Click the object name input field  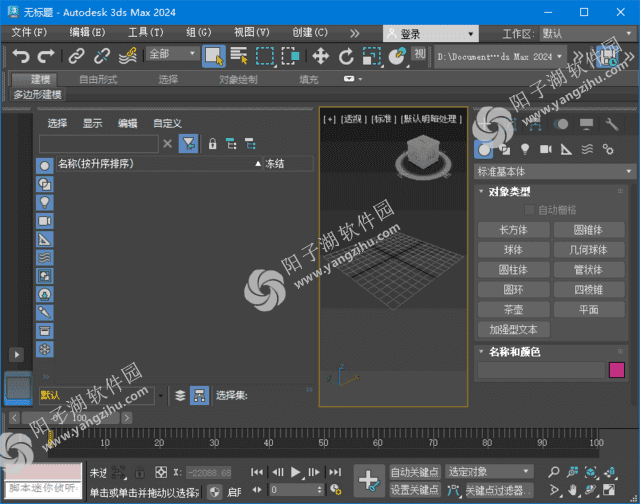point(541,370)
